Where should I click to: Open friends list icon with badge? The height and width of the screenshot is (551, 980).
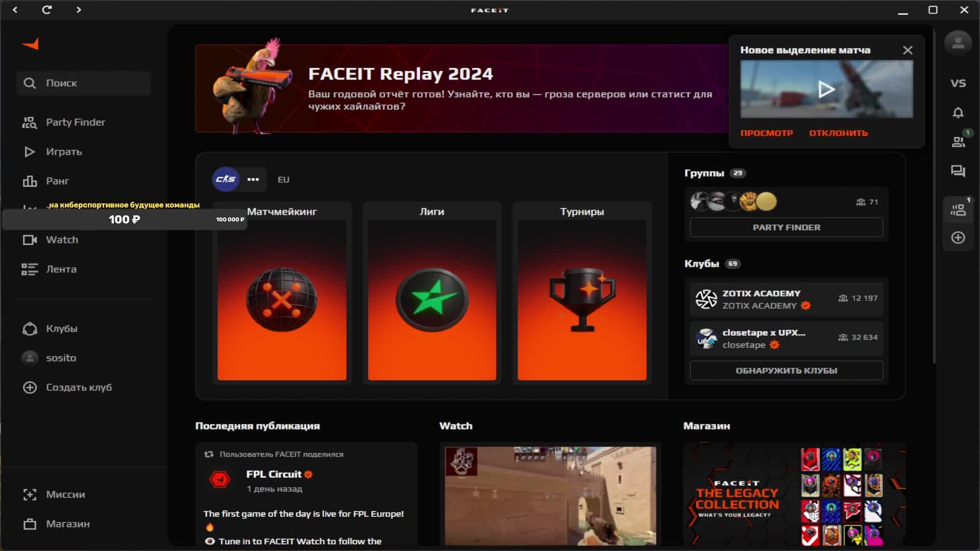click(x=958, y=142)
